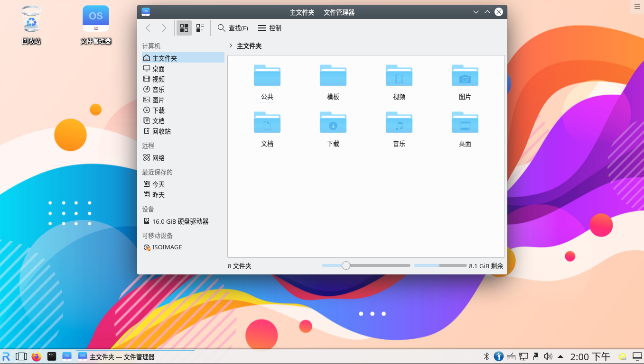Open the accessibility tray icon

pos(498,356)
